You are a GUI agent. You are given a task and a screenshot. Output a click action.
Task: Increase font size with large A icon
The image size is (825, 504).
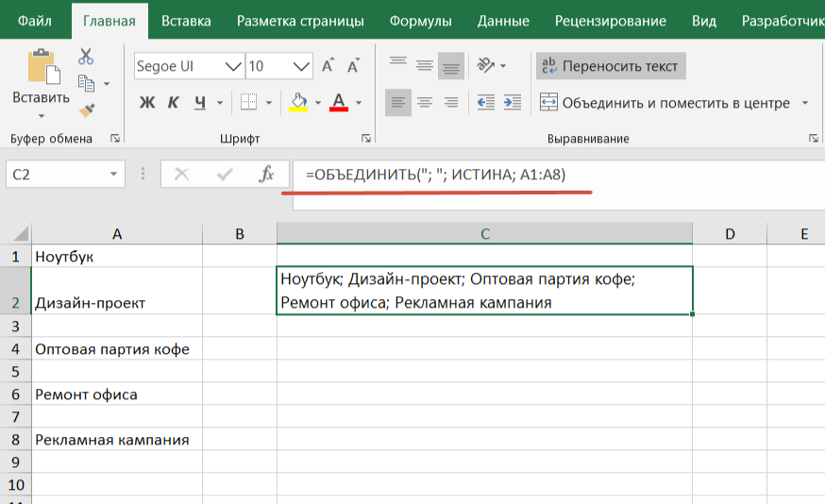(x=328, y=66)
